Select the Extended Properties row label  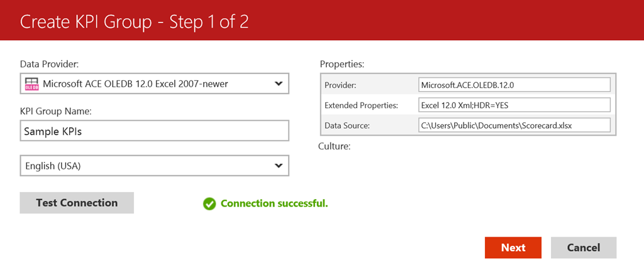(x=361, y=105)
